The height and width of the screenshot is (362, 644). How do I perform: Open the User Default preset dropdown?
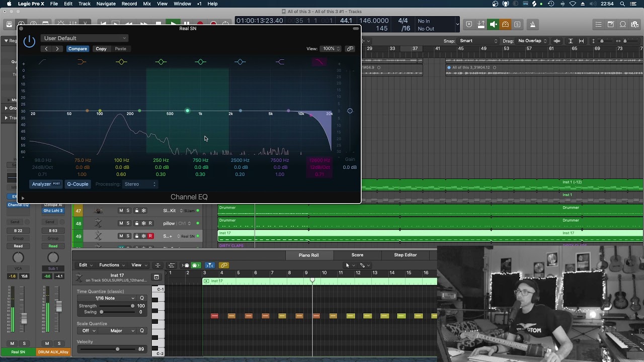[85, 38]
